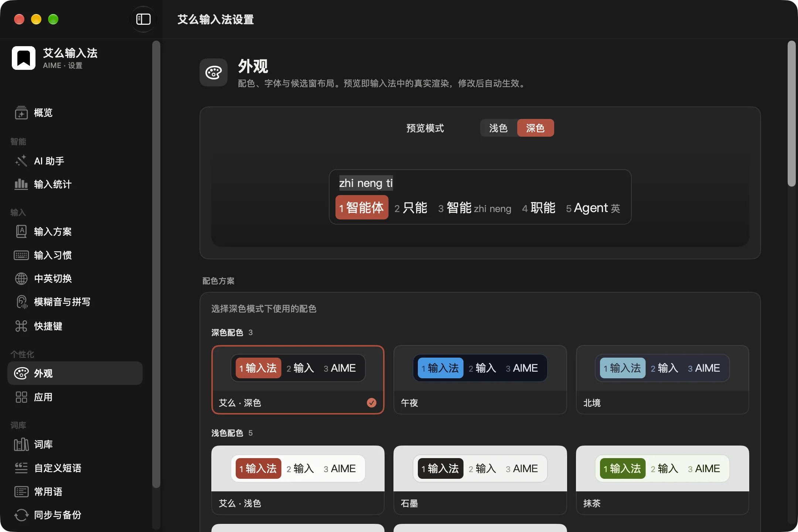This screenshot has width=798, height=532.
Task: Click the 艾么·深色 selected checkmark
Action: 372,403
